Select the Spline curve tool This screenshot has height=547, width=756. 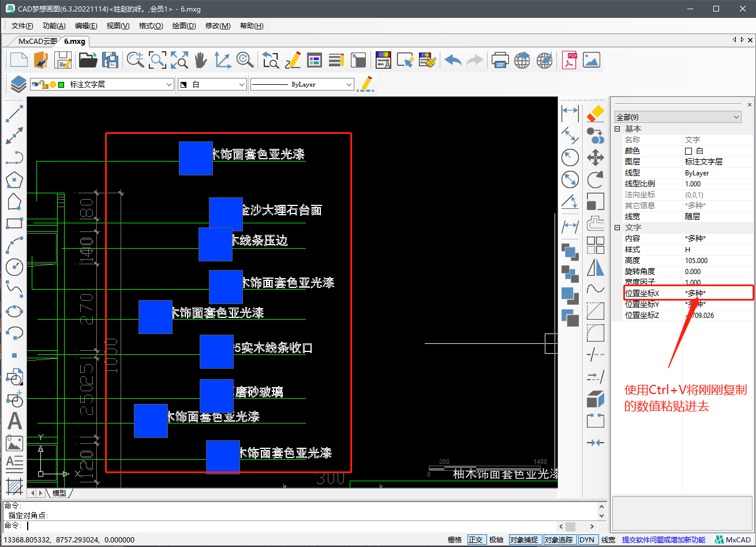[x=14, y=289]
